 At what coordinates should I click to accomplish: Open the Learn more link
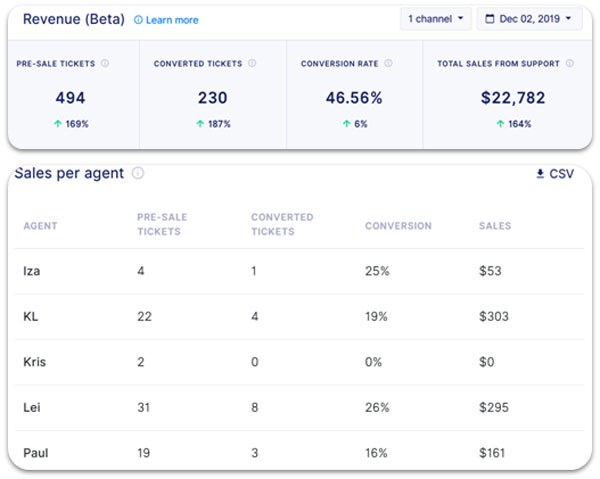tap(166, 20)
